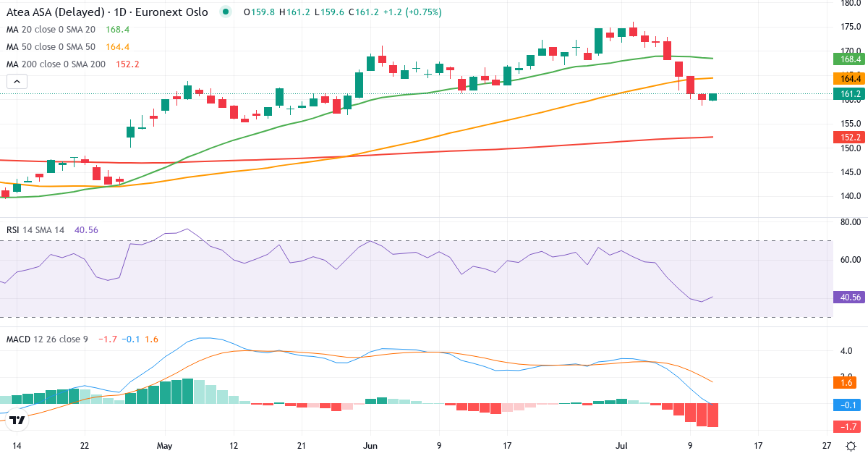
Task: Click the 80.00 RSI axis label
Action: click(x=851, y=222)
